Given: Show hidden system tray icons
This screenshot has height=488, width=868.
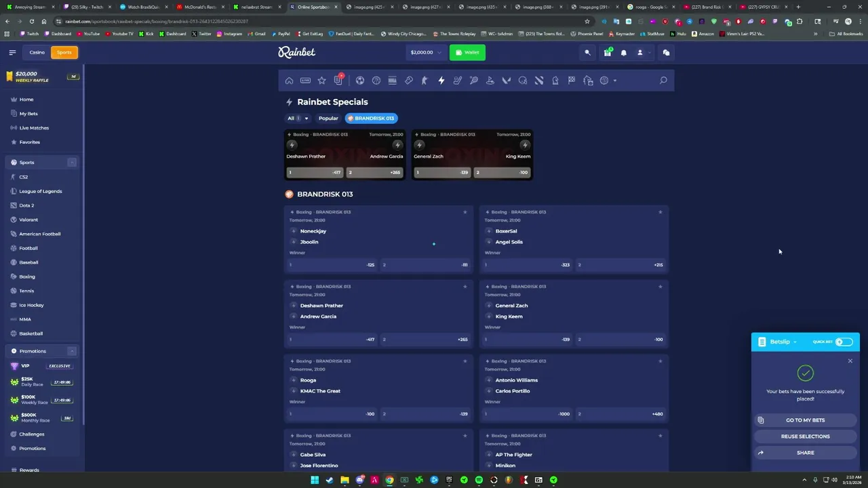Looking at the screenshot, I should point(805,480).
